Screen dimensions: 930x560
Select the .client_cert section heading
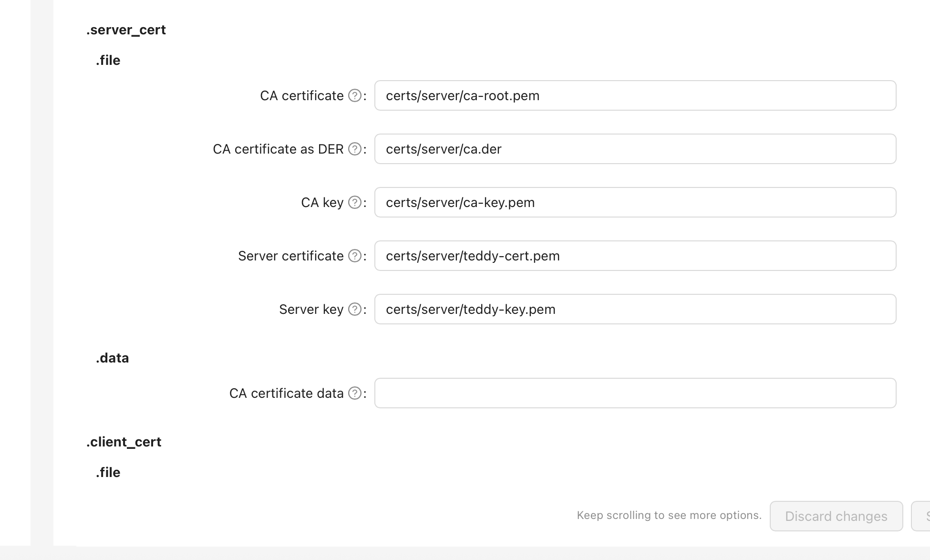click(x=124, y=442)
